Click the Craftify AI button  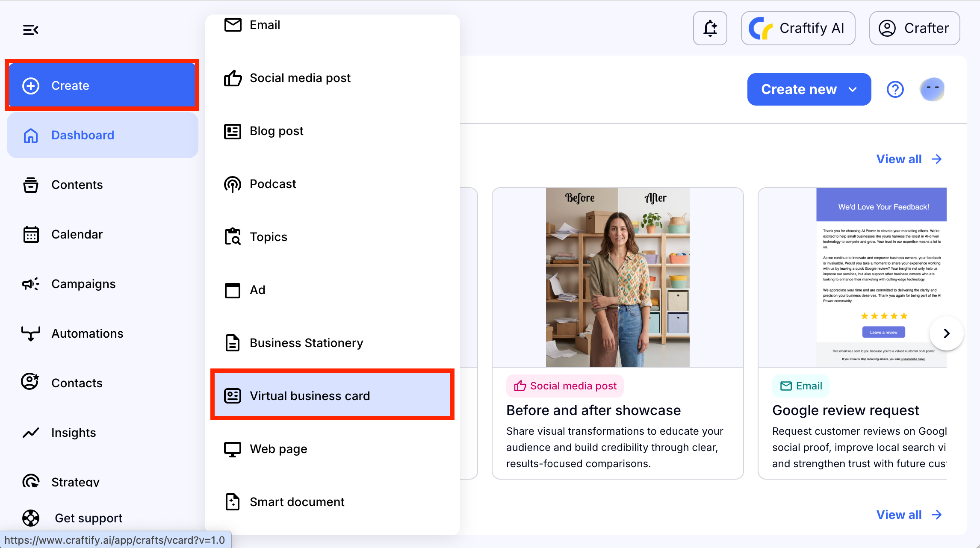pos(797,28)
